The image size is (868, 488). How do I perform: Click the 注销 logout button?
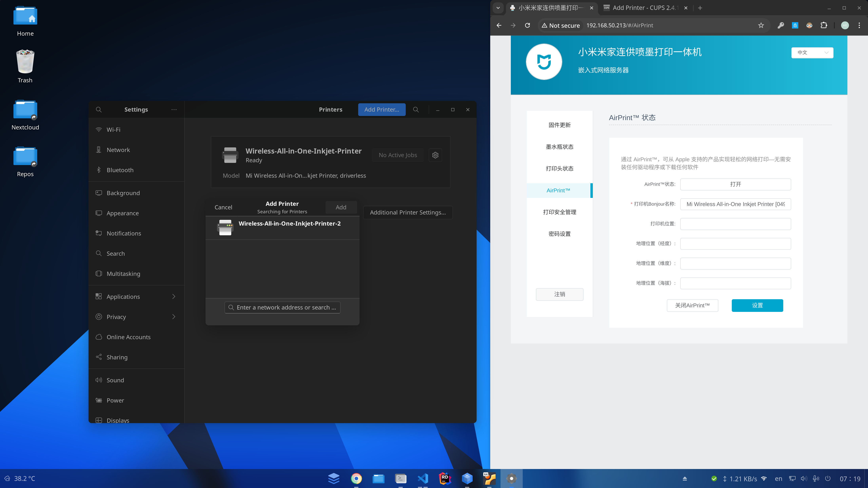point(559,294)
